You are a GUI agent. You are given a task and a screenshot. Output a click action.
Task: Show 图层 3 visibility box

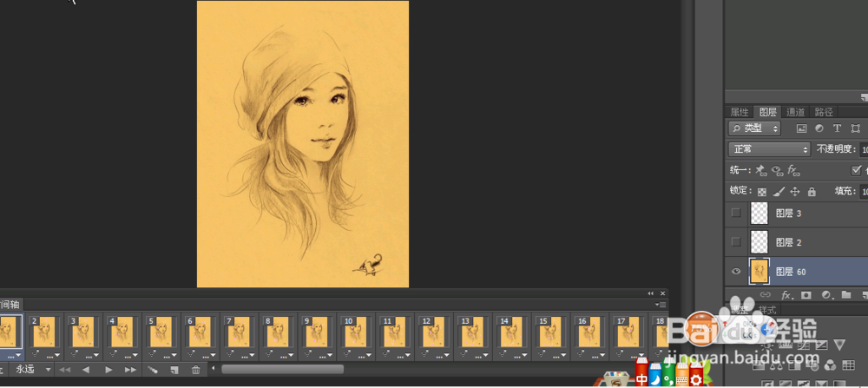tap(736, 213)
